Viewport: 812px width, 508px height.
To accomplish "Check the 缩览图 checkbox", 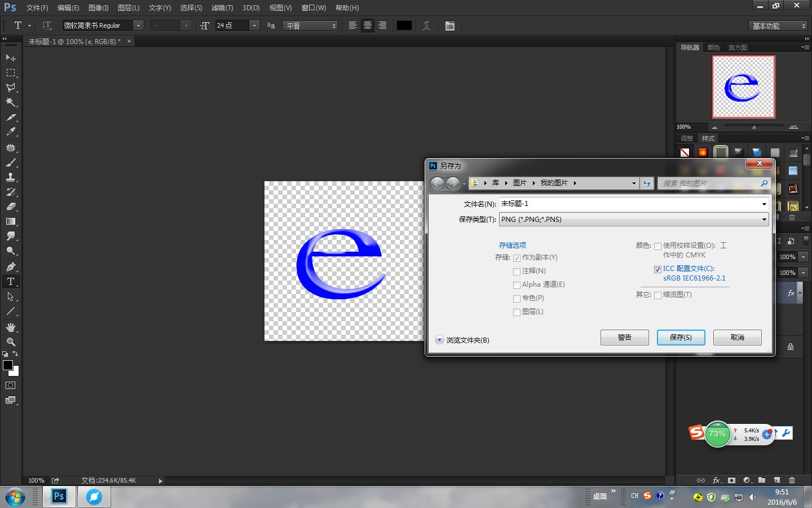I will [657, 295].
